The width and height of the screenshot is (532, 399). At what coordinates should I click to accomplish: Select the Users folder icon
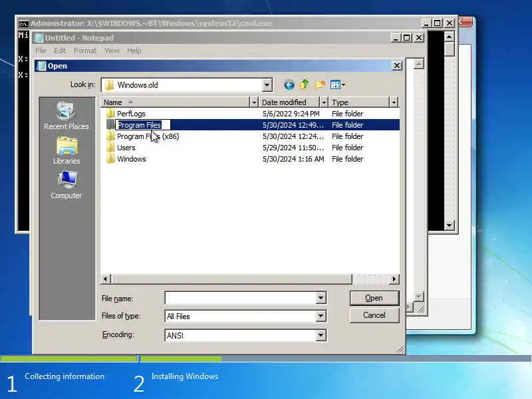coord(110,148)
